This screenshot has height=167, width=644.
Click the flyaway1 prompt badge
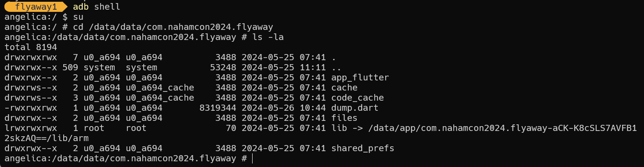click(x=35, y=7)
